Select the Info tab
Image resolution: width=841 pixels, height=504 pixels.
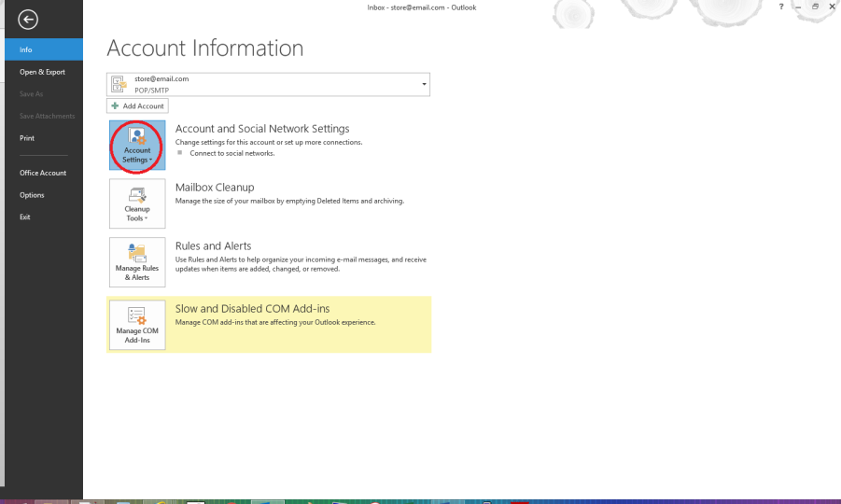[44, 49]
